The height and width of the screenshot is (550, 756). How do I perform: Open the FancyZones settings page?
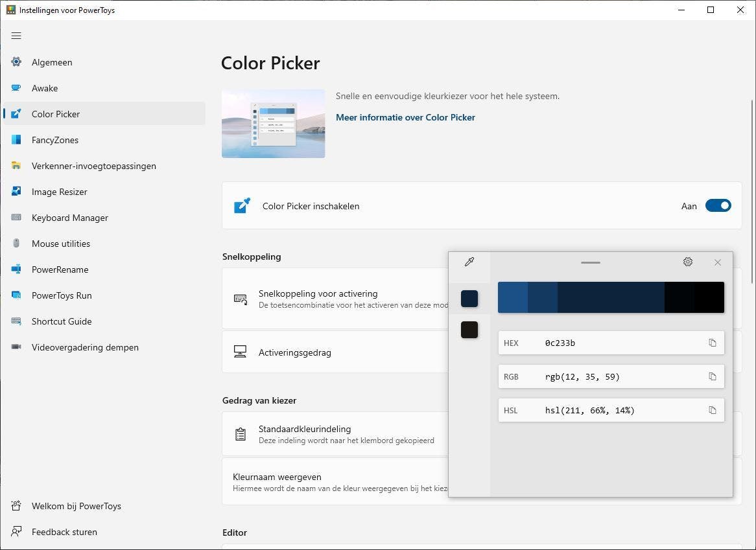coord(55,140)
